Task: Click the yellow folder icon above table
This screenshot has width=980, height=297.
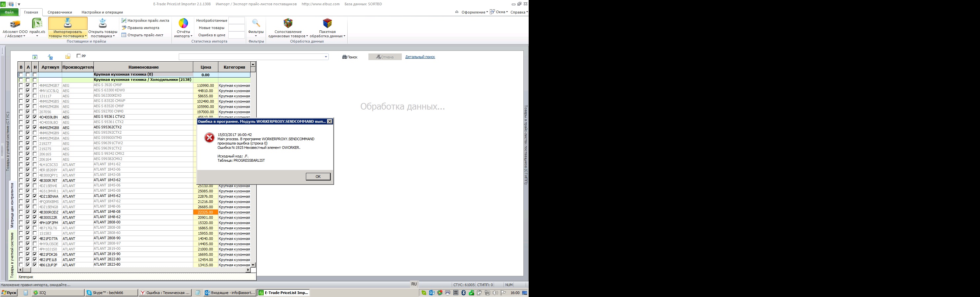Action: coord(68,56)
